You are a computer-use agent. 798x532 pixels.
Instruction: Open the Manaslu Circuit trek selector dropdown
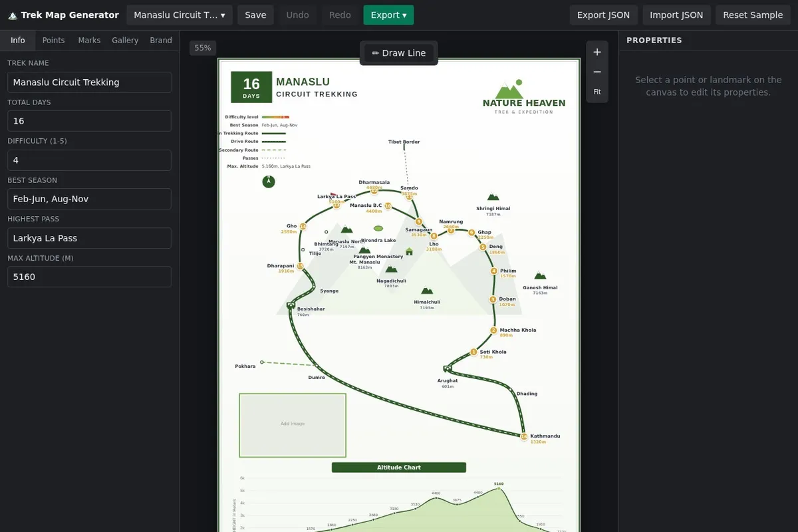tap(180, 15)
